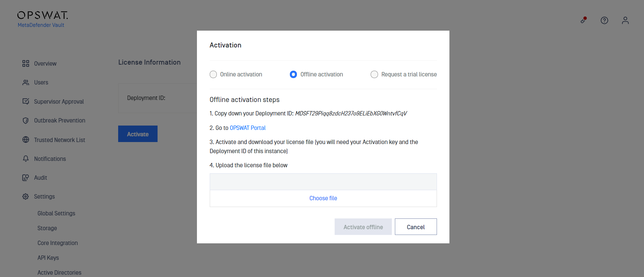Click the Overview grid icon in the sidebar

coord(26,64)
